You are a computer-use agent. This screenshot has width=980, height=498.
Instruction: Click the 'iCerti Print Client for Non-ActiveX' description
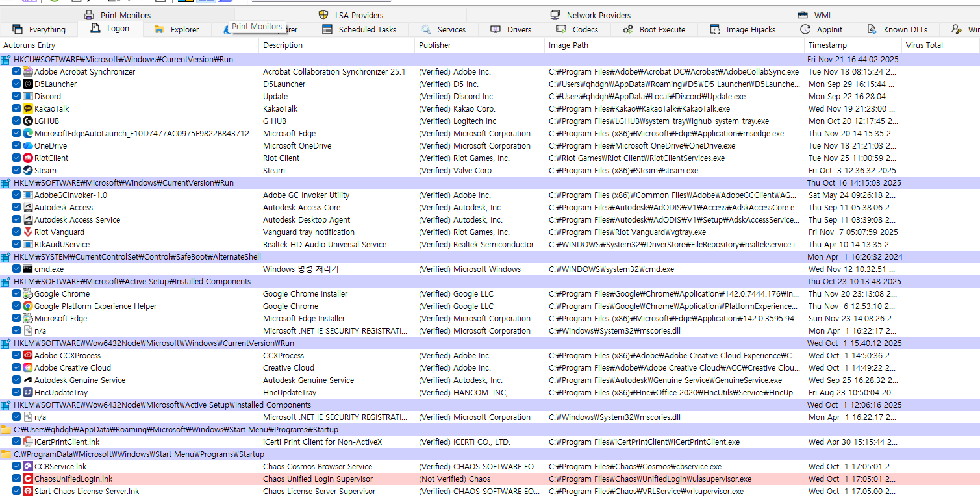(323, 442)
